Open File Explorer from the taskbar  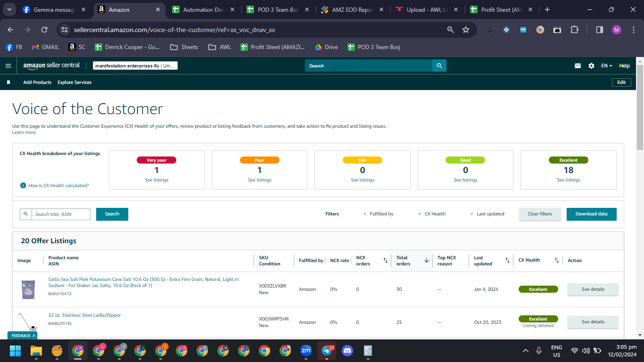(x=36, y=351)
